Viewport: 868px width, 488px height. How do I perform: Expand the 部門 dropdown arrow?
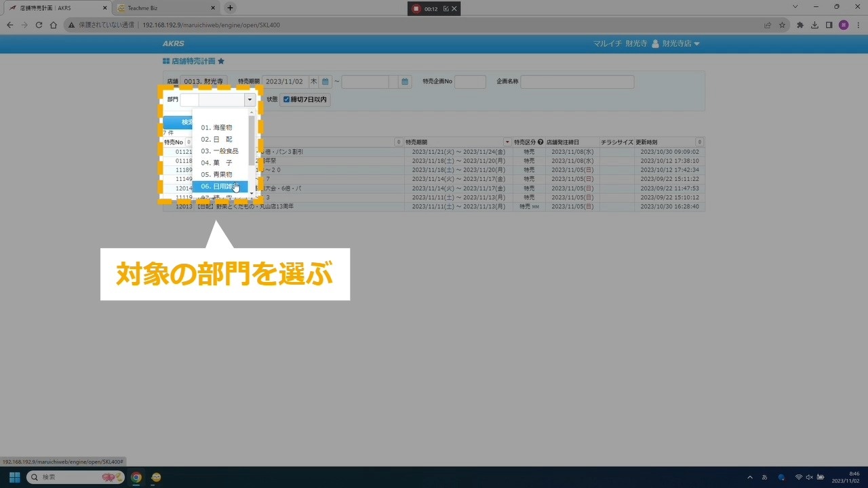[250, 100]
